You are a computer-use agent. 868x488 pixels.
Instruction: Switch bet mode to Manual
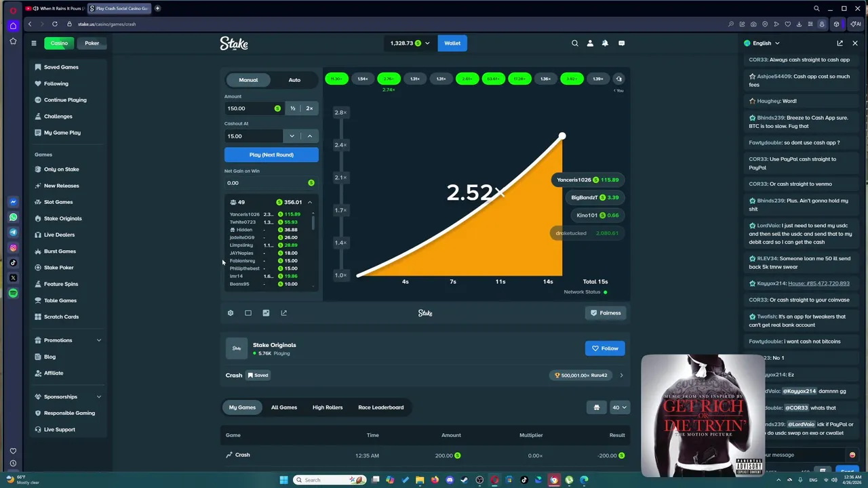pyautogui.click(x=248, y=80)
